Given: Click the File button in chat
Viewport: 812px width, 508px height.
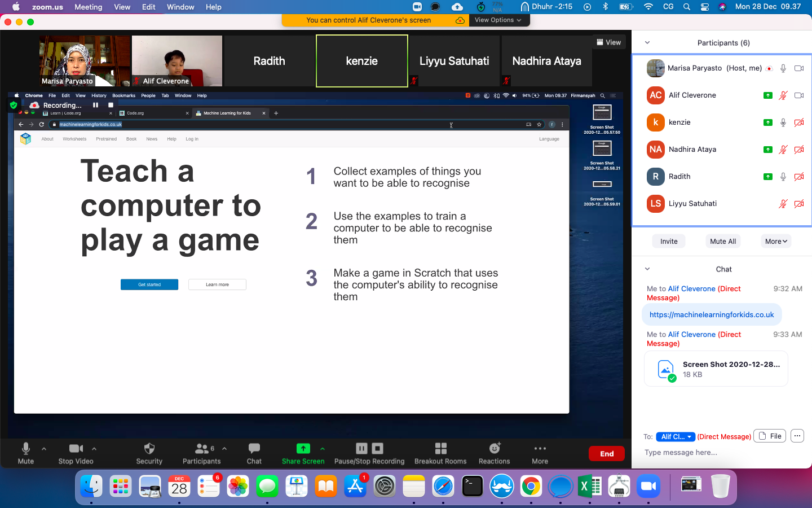Looking at the screenshot, I should 770,436.
